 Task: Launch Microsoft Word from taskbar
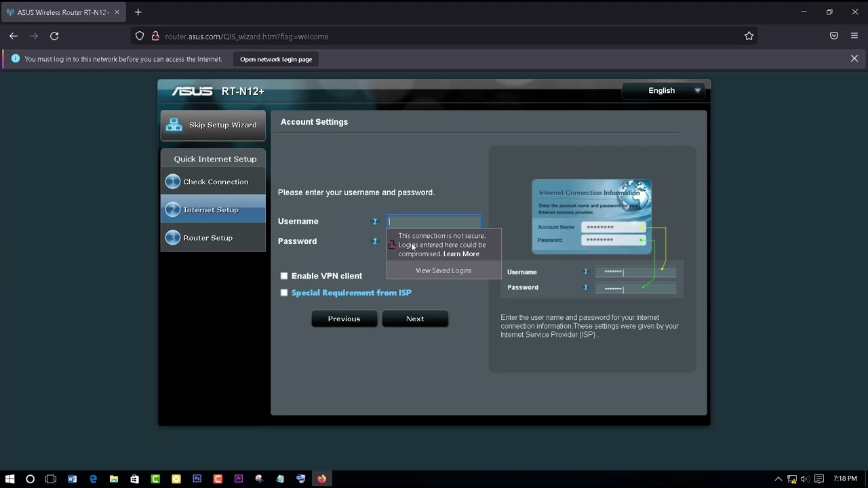point(72,479)
